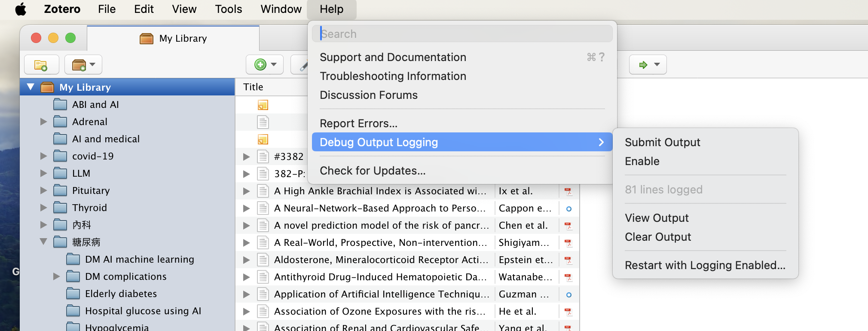
Task: Click Enable to start debug logging
Action: tap(705, 161)
